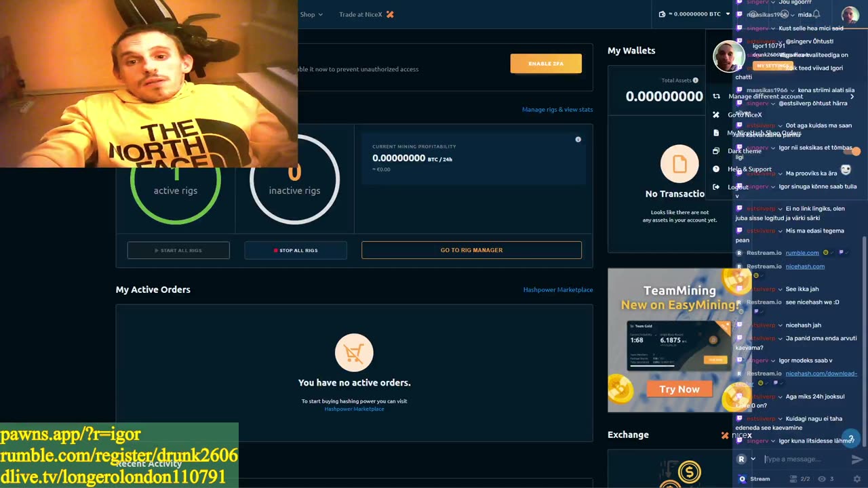Screen dimensions: 868x488
Task: Select Log out menu entry
Action: click(x=738, y=187)
